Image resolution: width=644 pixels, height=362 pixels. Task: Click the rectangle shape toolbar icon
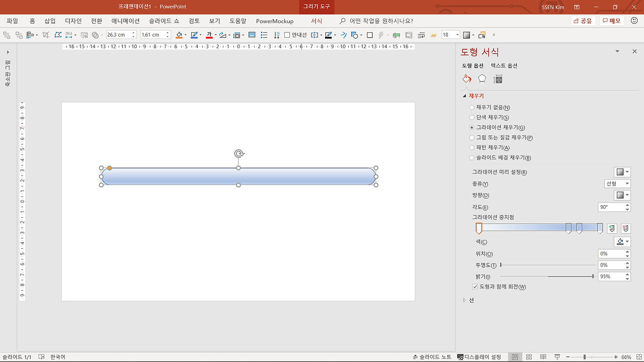click(370, 35)
